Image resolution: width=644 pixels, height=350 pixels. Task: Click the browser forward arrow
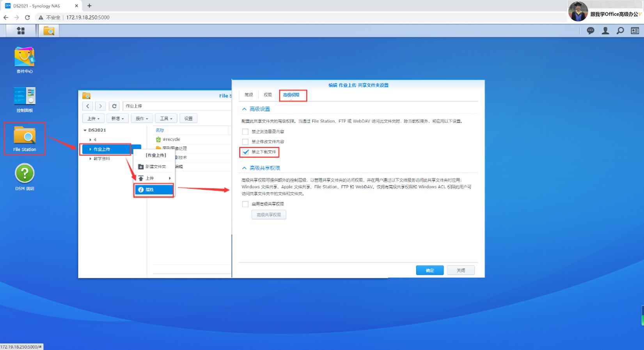pyautogui.click(x=16, y=17)
